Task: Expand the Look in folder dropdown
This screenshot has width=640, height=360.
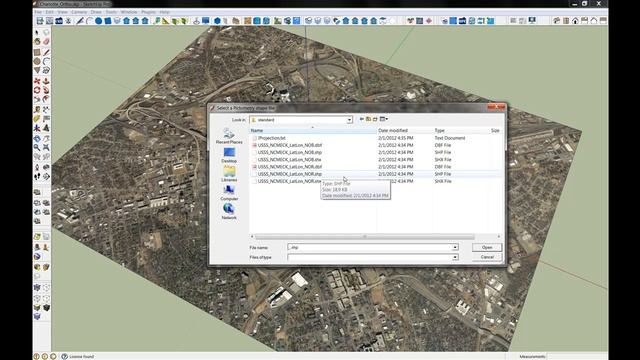Action: [x=349, y=120]
